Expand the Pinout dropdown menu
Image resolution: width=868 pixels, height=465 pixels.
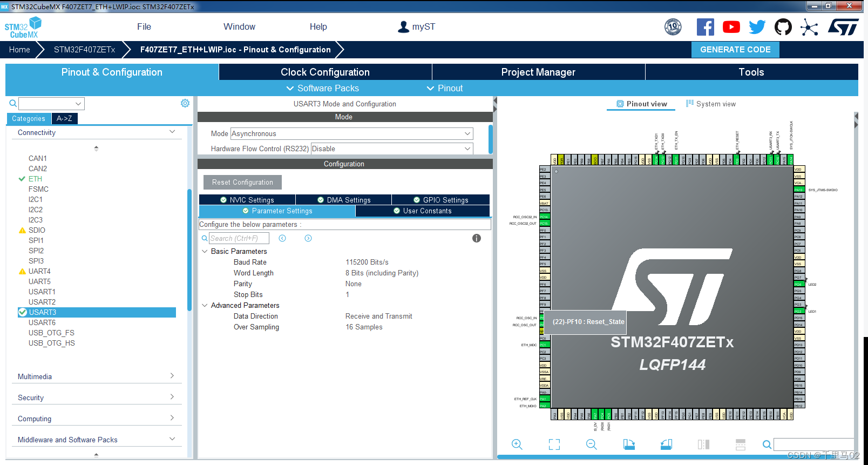pyautogui.click(x=445, y=88)
